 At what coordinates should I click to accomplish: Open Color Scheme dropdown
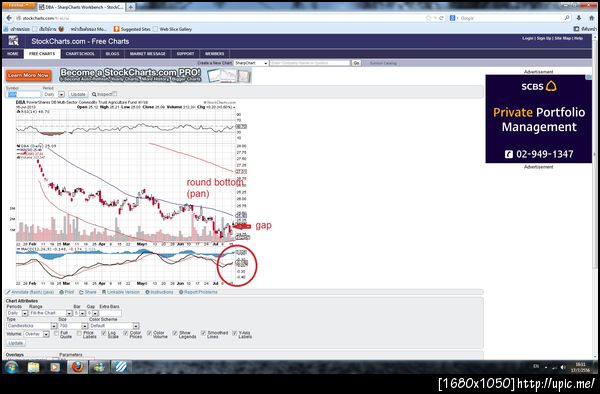(114, 326)
